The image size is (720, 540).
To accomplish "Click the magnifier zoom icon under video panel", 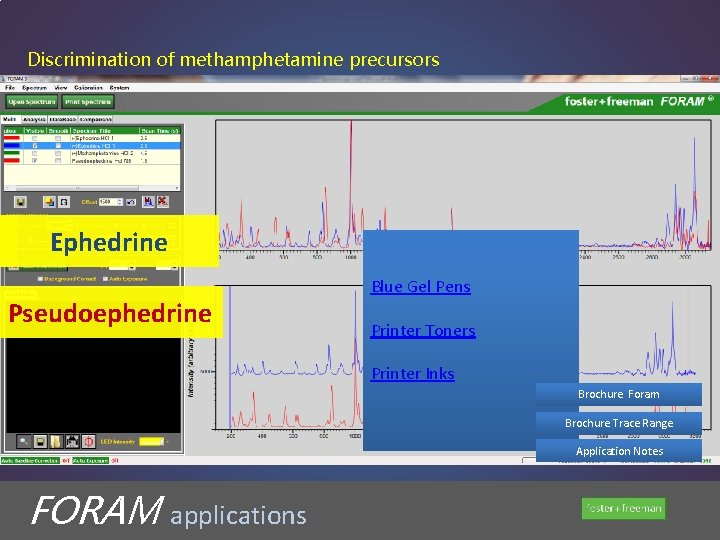I will 23,442.
